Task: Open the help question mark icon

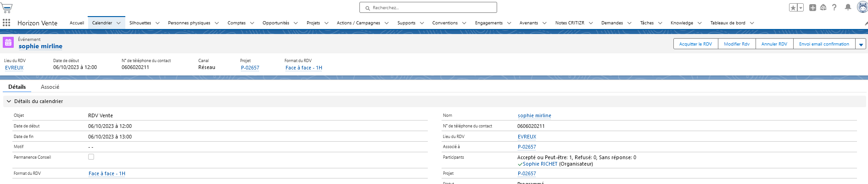Action: [x=834, y=8]
